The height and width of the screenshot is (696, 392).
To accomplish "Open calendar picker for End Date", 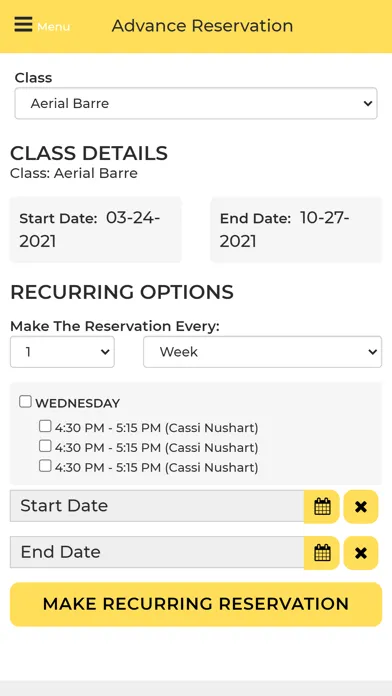I will (322, 553).
